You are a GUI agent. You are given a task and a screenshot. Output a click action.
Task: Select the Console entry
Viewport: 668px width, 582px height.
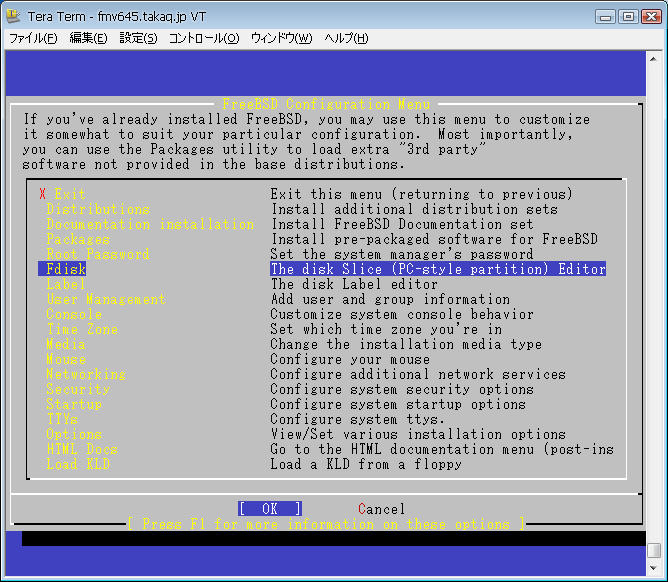point(74,314)
